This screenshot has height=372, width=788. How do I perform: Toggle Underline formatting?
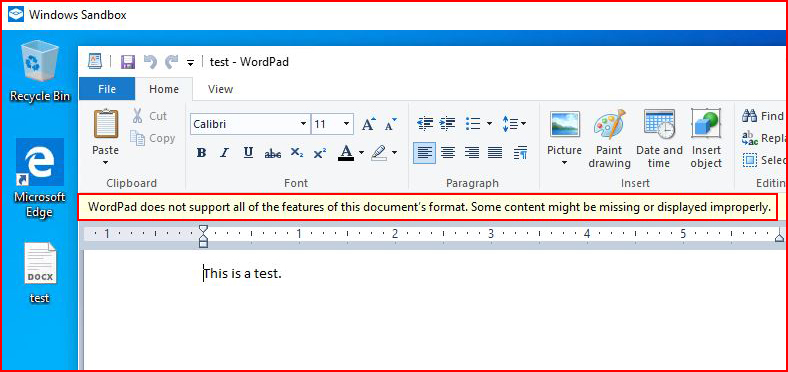click(x=248, y=153)
